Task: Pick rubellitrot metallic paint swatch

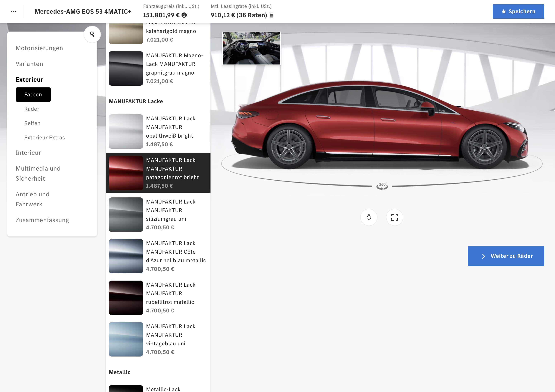Action: click(126, 298)
